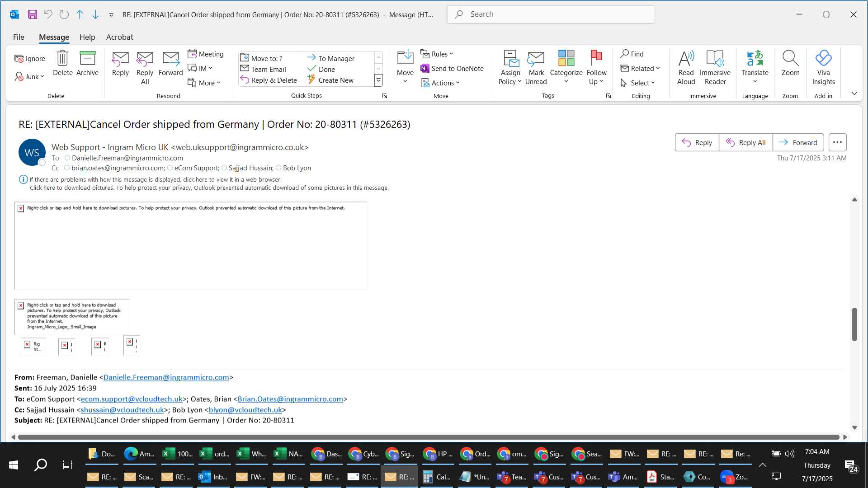Image resolution: width=868 pixels, height=488 pixels.
Task: Switch to the Acrobat ribbon tab
Action: pos(119,37)
